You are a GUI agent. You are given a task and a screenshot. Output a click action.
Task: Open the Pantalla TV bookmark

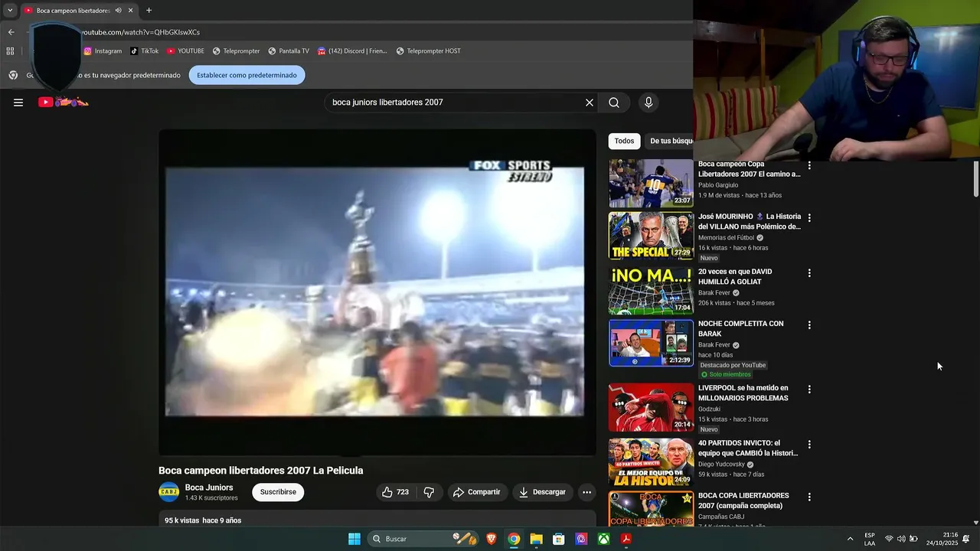point(289,51)
